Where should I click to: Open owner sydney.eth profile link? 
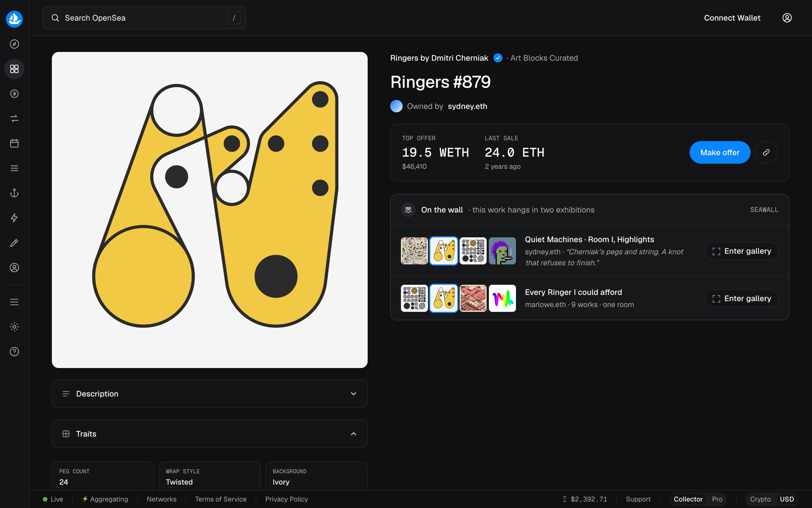pos(467,106)
